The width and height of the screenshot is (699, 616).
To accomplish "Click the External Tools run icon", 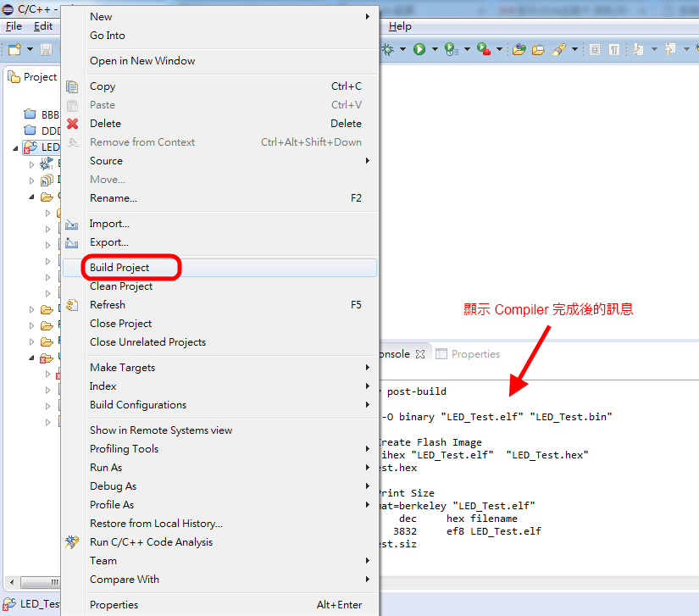I will [x=481, y=48].
